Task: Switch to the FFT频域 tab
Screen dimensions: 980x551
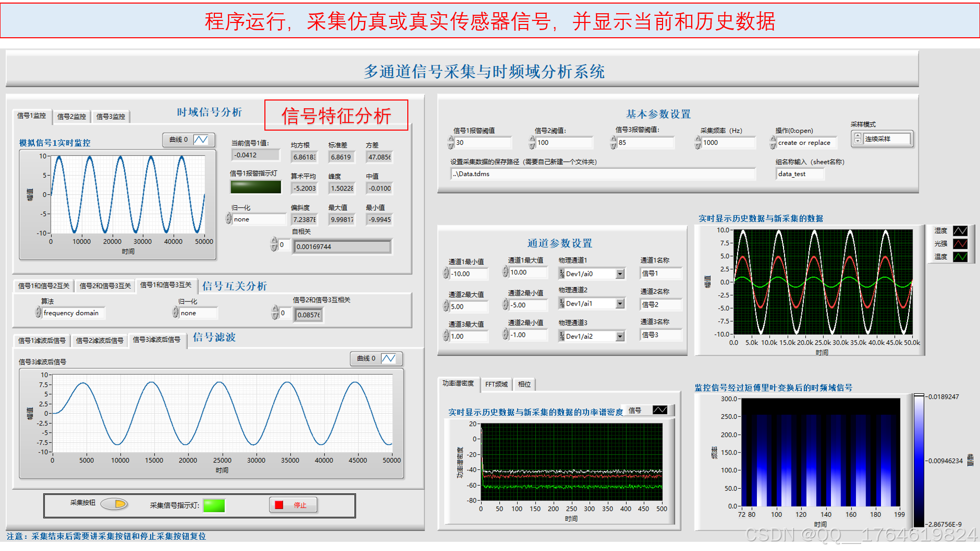Action: point(496,384)
